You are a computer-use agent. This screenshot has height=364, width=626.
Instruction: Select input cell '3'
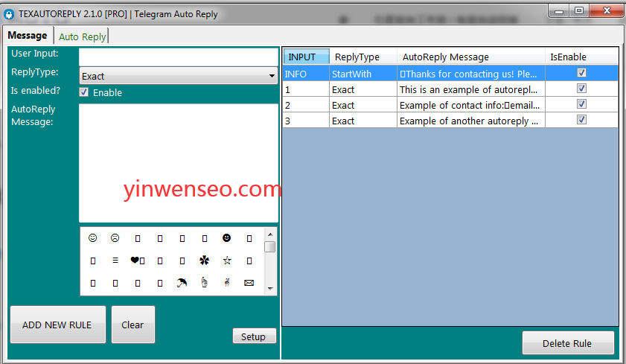pos(306,121)
